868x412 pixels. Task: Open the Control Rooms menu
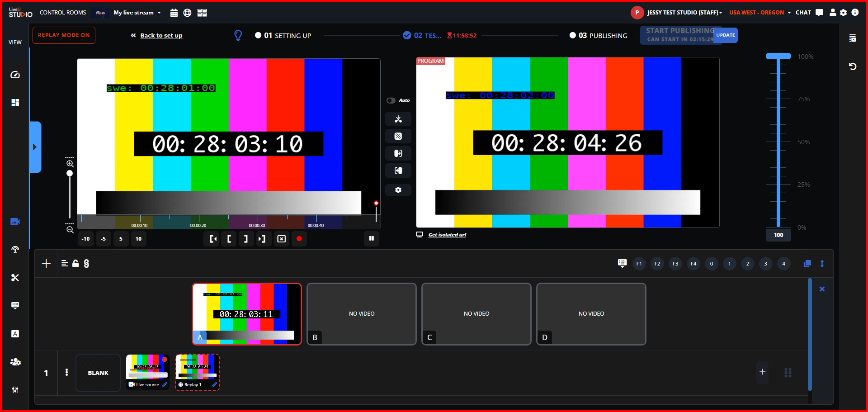pos(63,13)
